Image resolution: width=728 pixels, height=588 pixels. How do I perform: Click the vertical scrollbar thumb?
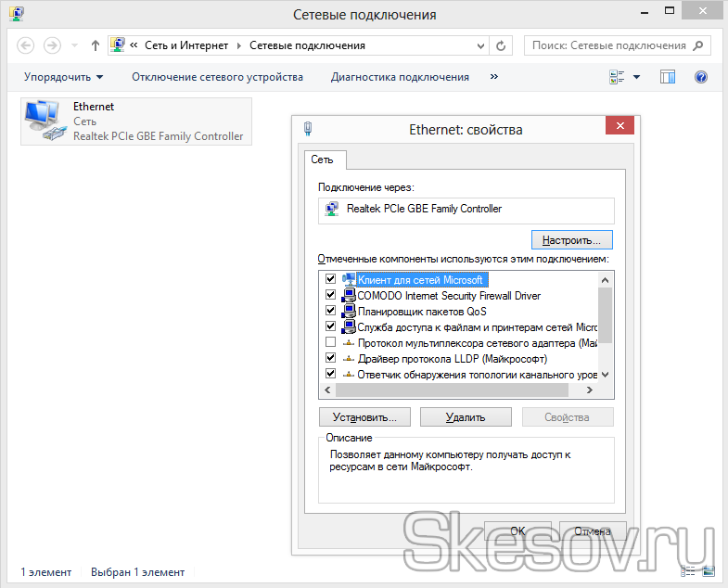click(x=605, y=315)
